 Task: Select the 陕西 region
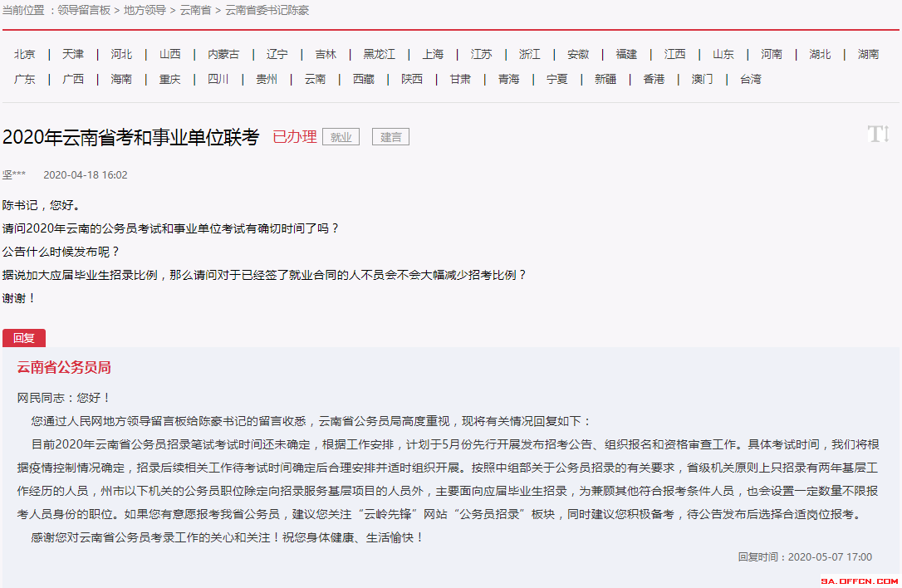(412, 79)
